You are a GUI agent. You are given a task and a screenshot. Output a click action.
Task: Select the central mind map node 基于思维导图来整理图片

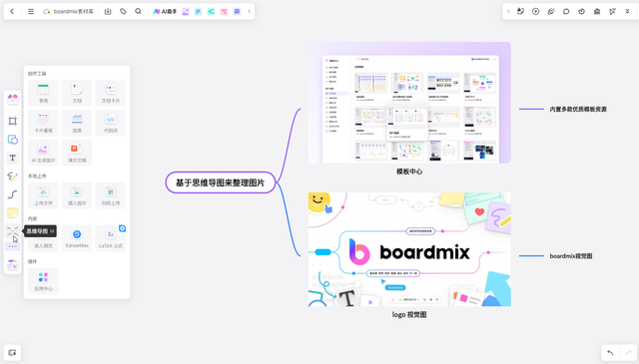tap(221, 182)
